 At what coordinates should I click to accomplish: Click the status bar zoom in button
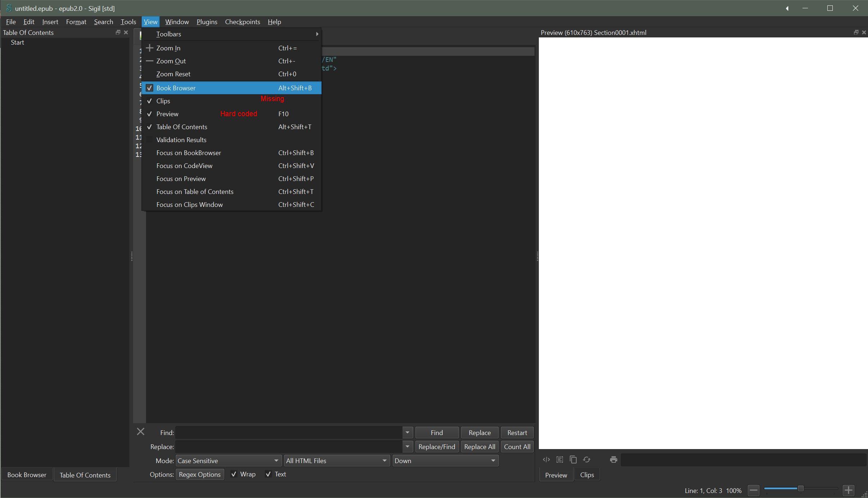coord(849,490)
